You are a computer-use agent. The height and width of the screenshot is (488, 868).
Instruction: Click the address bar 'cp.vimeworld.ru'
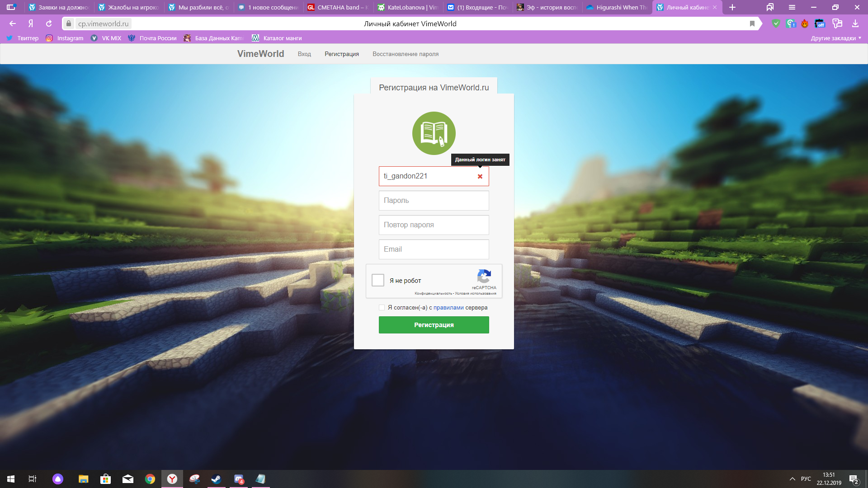tap(103, 23)
